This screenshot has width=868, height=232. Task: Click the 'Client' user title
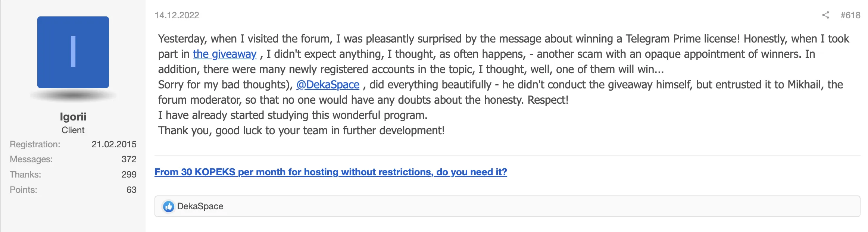point(73,130)
